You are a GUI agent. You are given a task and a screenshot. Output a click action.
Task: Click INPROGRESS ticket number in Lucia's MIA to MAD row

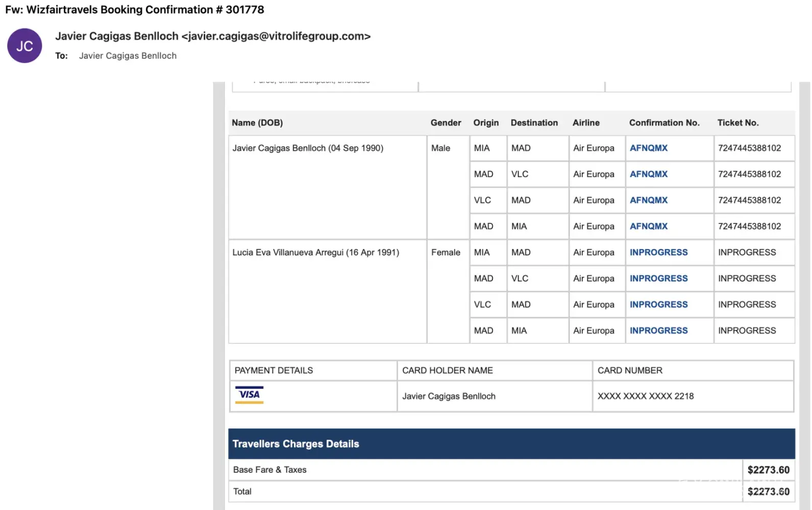coord(747,252)
